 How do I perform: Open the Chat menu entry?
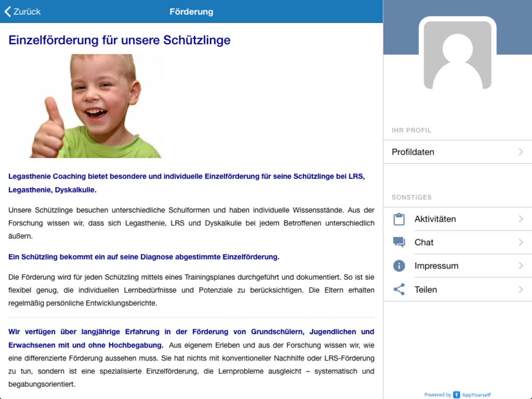pos(458,242)
